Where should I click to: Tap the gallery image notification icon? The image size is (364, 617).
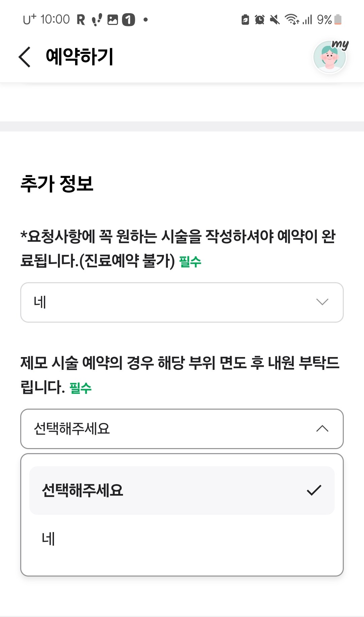(113, 20)
